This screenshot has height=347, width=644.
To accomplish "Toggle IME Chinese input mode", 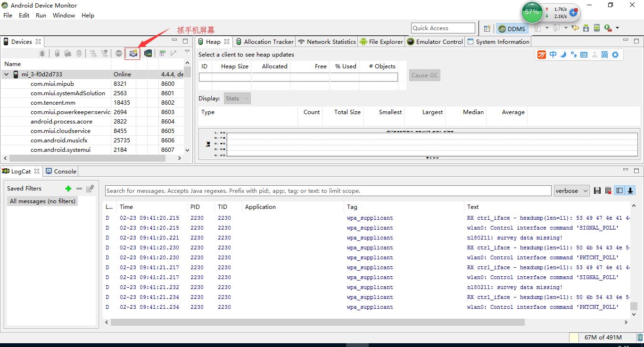I will (x=553, y=55).
